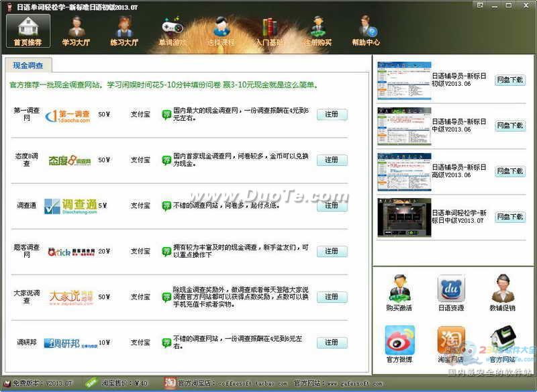This screenshot has width=537, height=392.
Task: Open 选择课程 course selection
Action: point(222,31)
